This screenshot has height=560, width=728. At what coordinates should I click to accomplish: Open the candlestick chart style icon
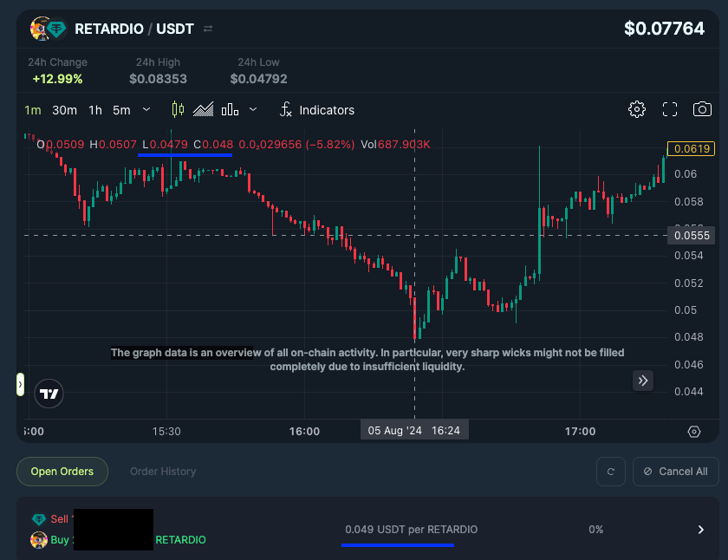pos(179,109)
